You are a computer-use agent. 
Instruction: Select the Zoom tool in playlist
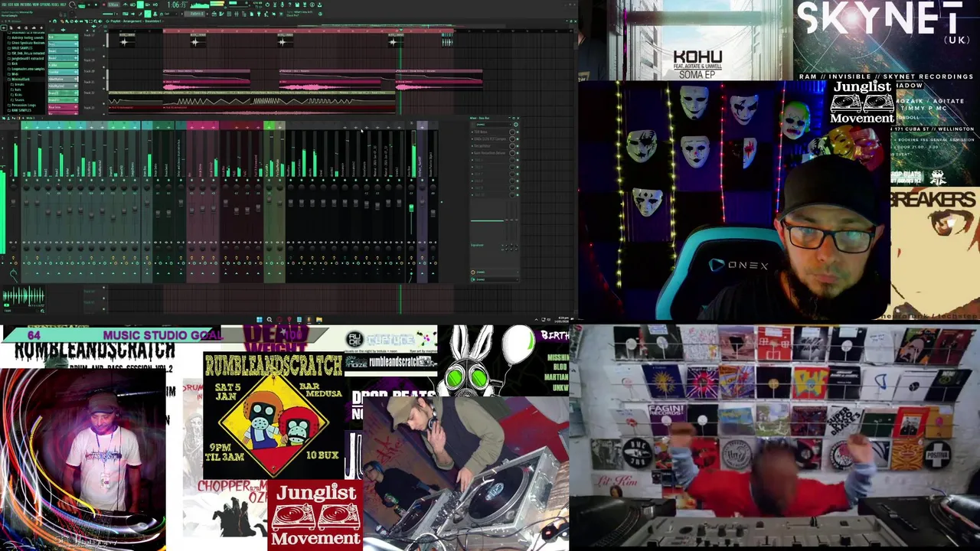(96, 21)
